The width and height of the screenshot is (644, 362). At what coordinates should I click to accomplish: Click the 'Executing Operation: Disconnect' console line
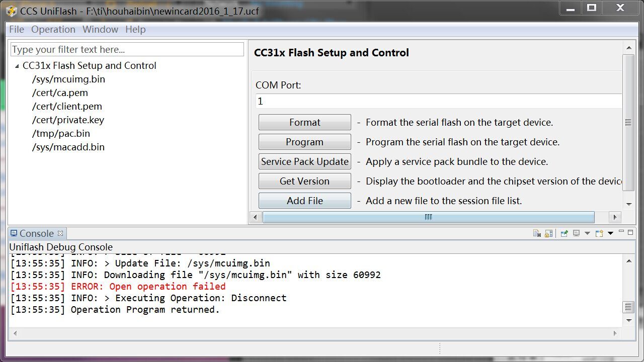point(148,298)
